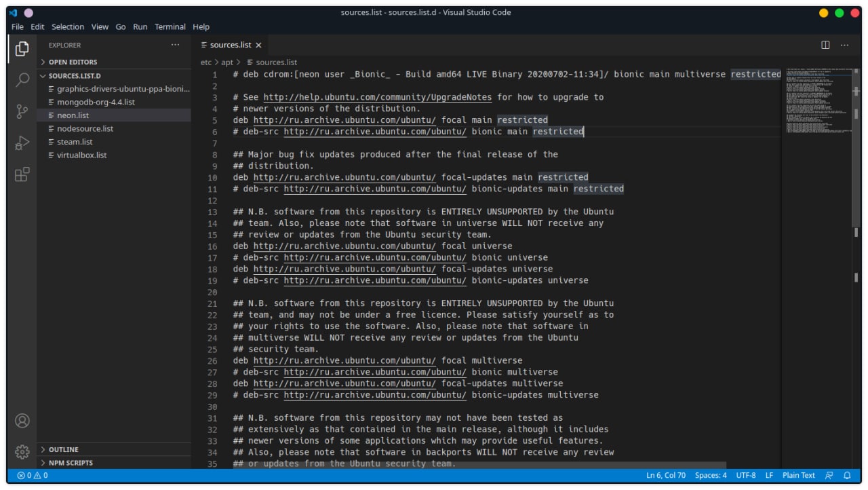
Task: Click Ln 6, Col 70 status entry
Action: tap(666, 476)
